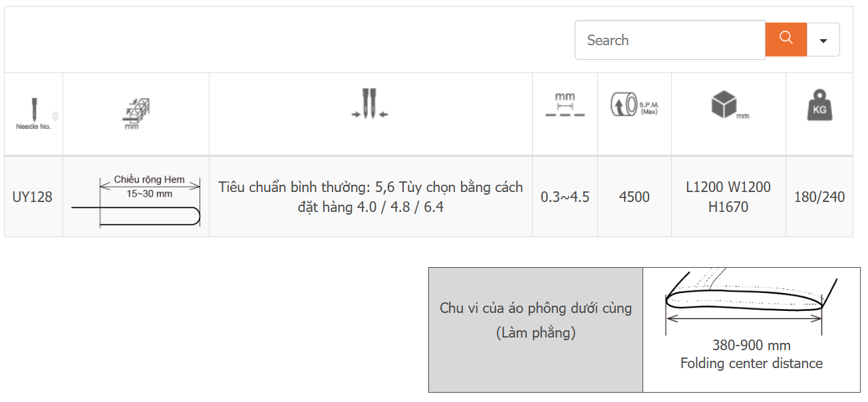Viewport: 868px width, 402px height.
Task: Sort by the Needle No. column icon
Action: click(33, 114)
